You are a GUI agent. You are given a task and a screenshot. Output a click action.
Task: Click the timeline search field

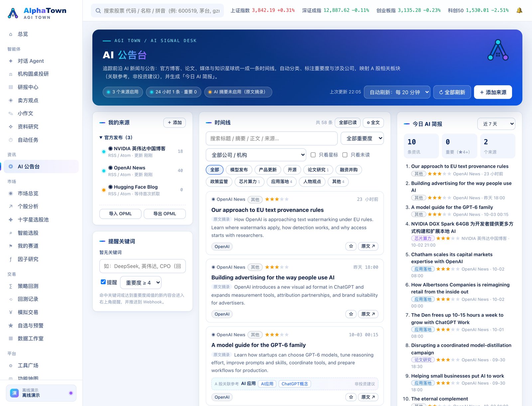click(x=272, y=139)
